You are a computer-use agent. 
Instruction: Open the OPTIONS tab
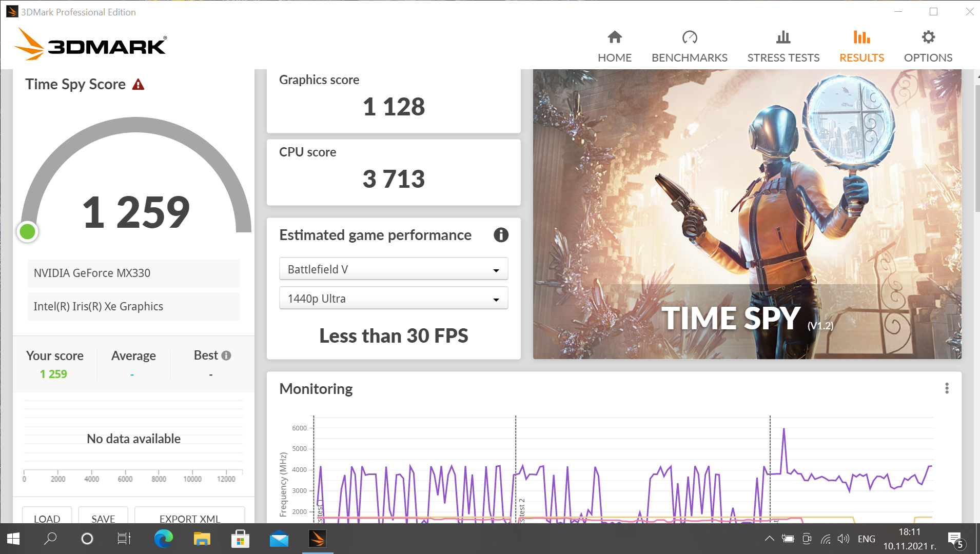tap(928, 46)
